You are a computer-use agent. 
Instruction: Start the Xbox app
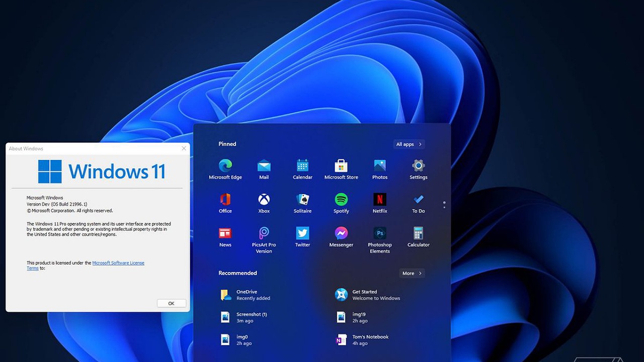pos(264,200)
